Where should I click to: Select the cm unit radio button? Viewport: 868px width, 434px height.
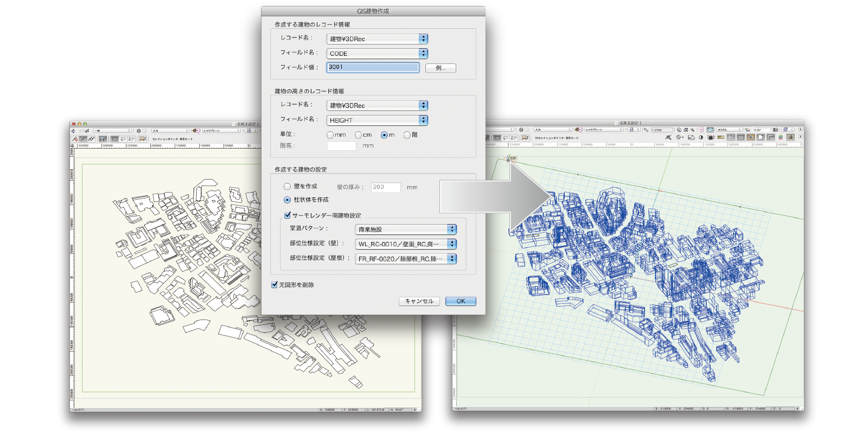coord(358,135)
